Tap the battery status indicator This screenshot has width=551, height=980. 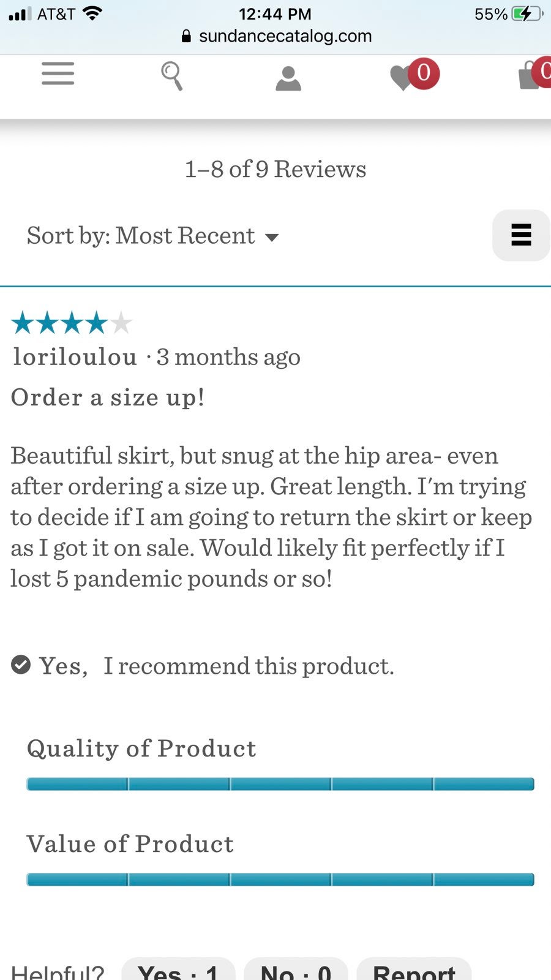[528, 14]
